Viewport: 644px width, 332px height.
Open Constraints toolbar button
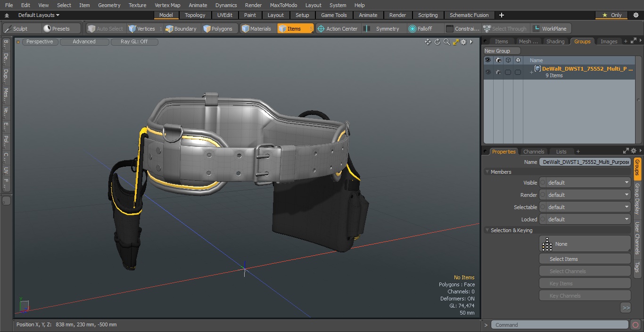(463, 29)
